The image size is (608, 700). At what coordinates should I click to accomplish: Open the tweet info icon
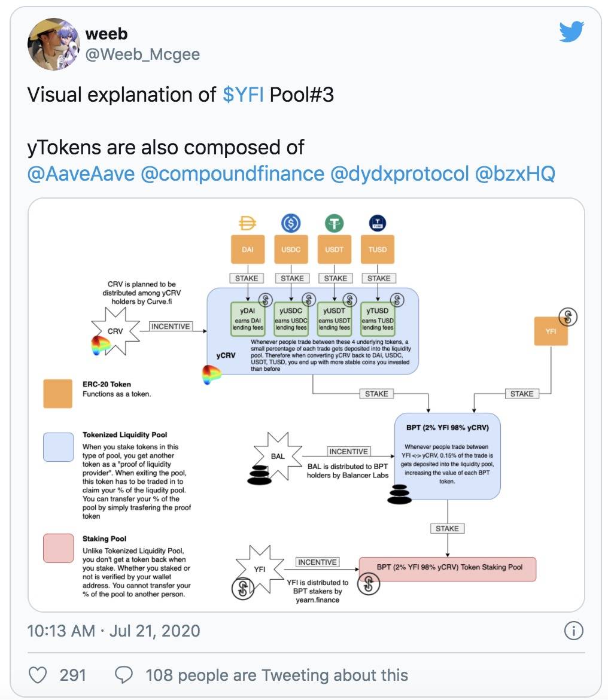tap(574, 631)
